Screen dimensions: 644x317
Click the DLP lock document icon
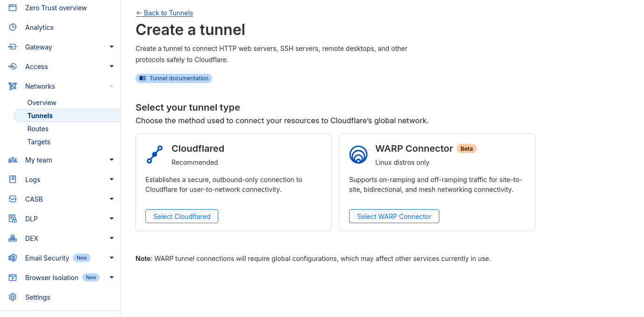pos(13,219)
